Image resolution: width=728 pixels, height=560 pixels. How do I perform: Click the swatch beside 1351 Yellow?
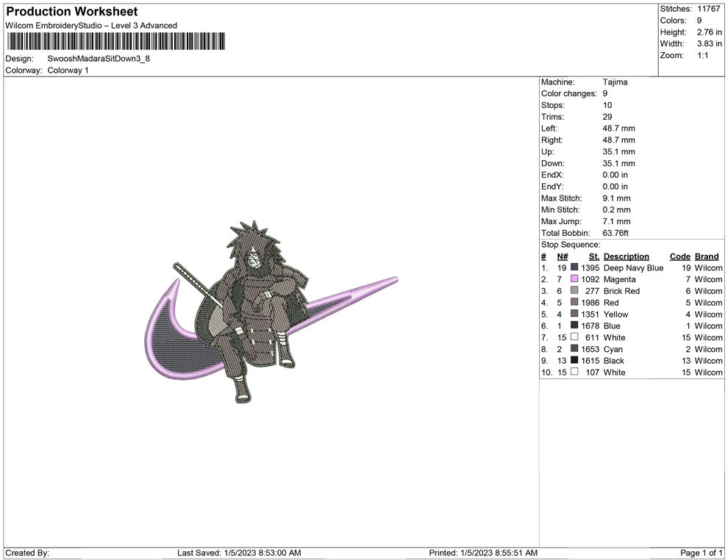[x=574, y=314]
